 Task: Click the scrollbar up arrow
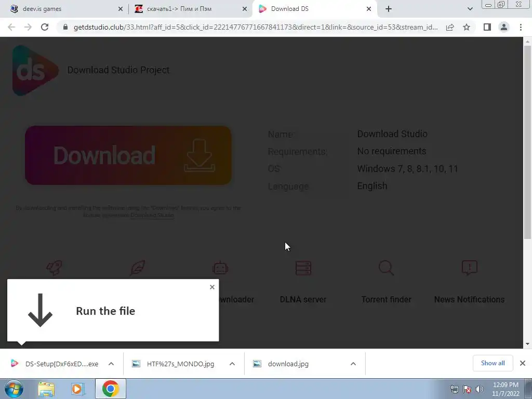[527, 42]
